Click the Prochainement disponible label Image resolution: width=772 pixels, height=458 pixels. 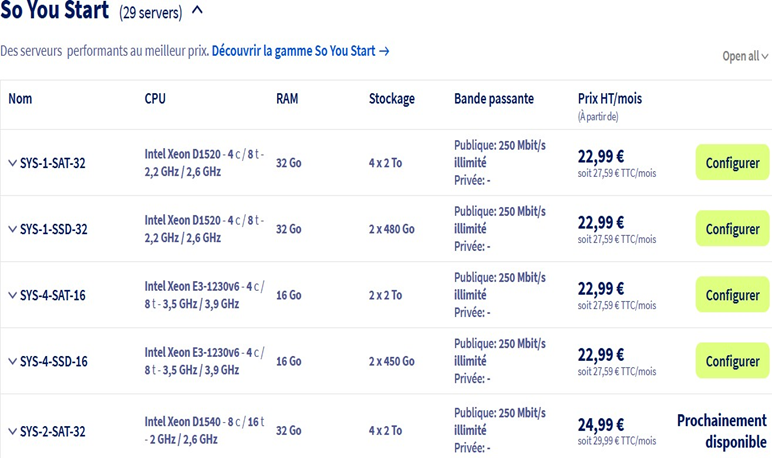tap(722, 431)
